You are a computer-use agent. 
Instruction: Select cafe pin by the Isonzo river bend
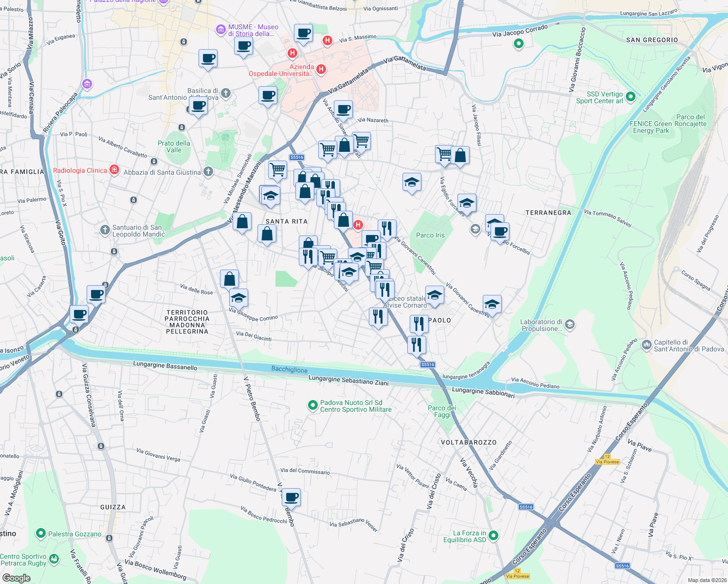tap(79, 316)
